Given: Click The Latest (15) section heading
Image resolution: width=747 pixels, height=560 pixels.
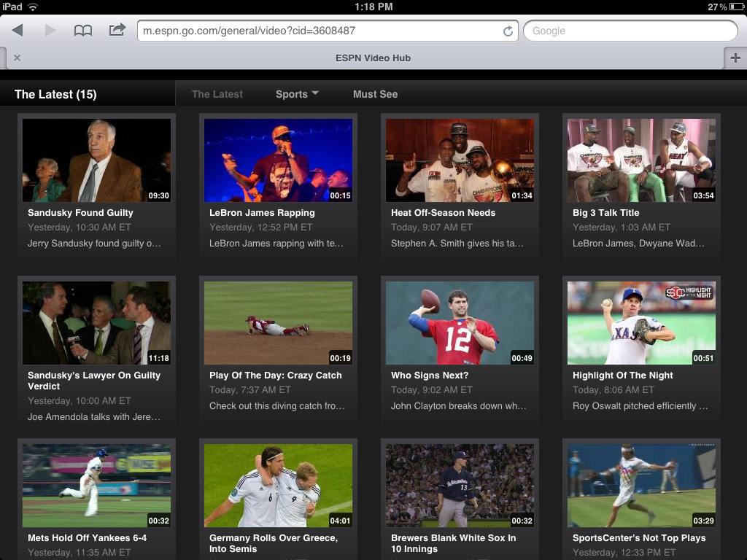Looking at the screenshot, I should pos(55,94).
